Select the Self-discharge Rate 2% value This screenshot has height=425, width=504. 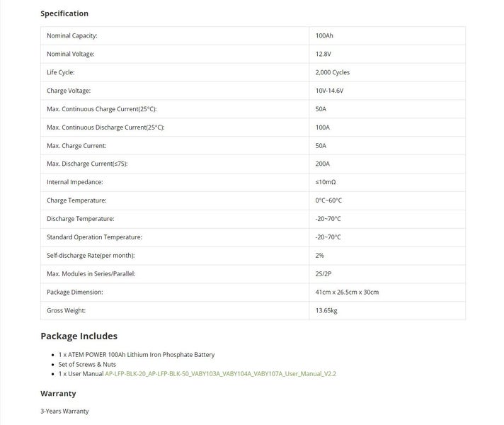pyautogui.click(x=319, y=256)
